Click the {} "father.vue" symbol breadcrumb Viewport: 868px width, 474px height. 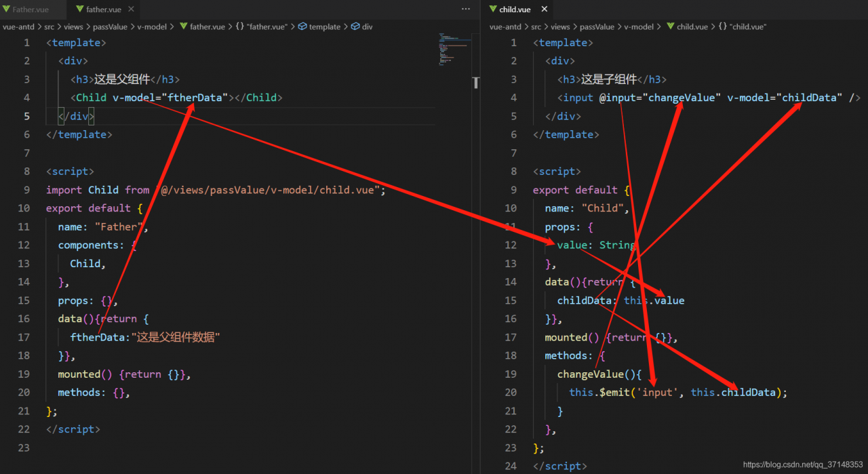click(262, 26)
